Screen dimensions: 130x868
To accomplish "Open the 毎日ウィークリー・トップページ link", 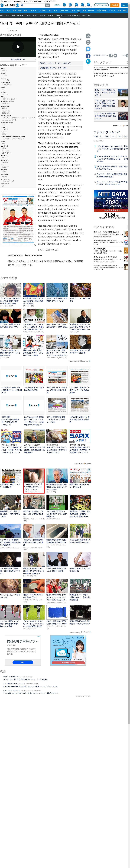I will tap(55, 63).
